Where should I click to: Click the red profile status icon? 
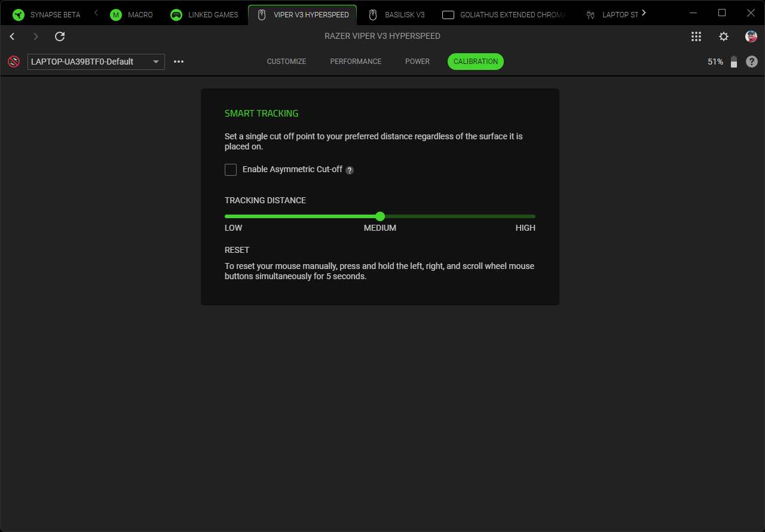[14, 62]
